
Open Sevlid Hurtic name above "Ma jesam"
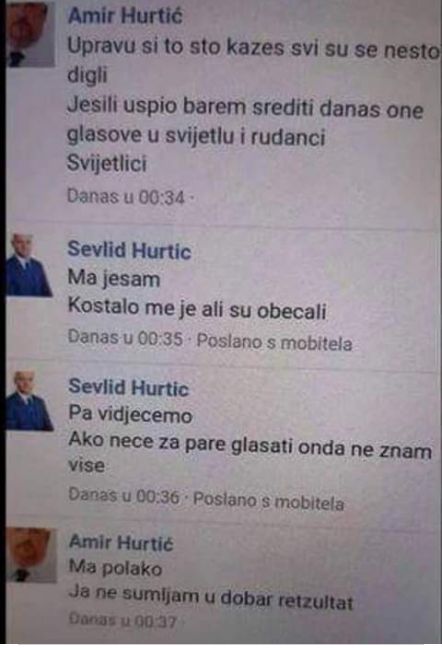coord(129,250)
